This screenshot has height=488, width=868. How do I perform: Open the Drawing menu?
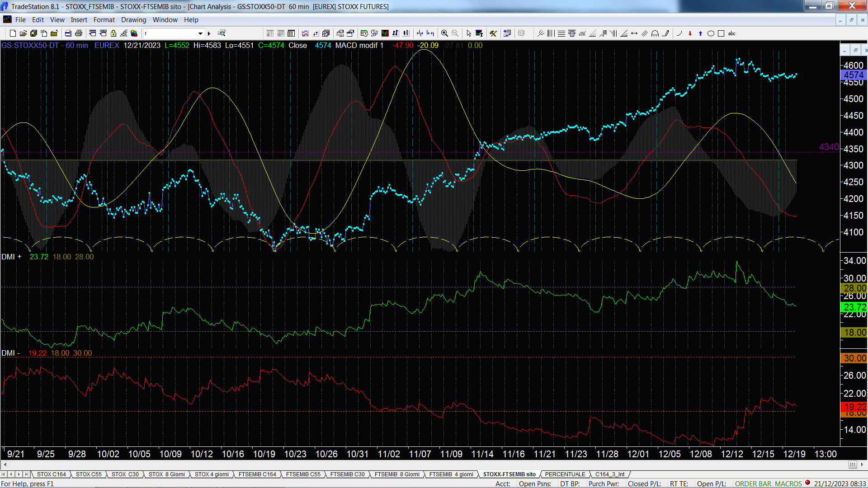[133, 20]
